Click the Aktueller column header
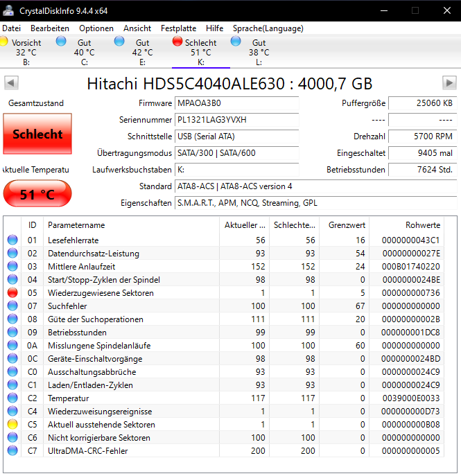 pos(245,225)
